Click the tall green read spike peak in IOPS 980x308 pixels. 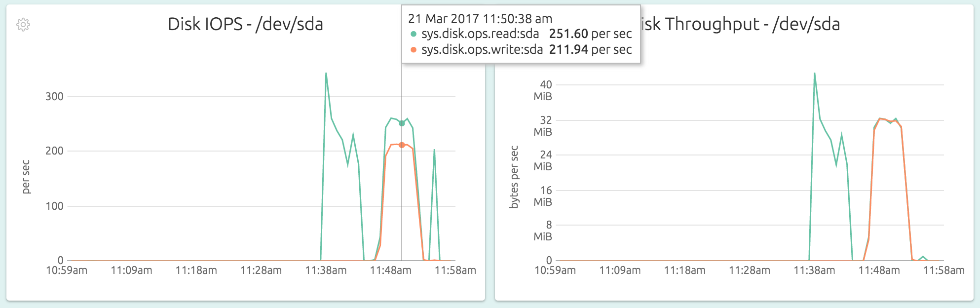[326, 74]
